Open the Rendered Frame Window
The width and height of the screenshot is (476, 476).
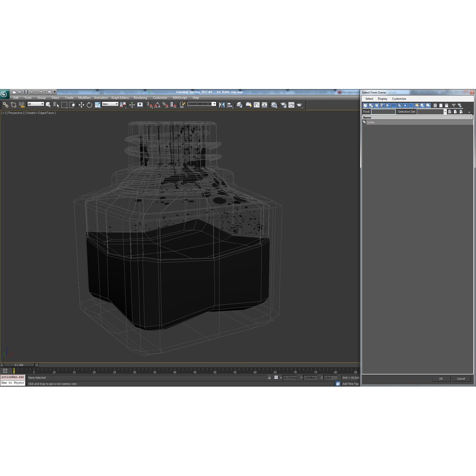click(x=291, y=105)
